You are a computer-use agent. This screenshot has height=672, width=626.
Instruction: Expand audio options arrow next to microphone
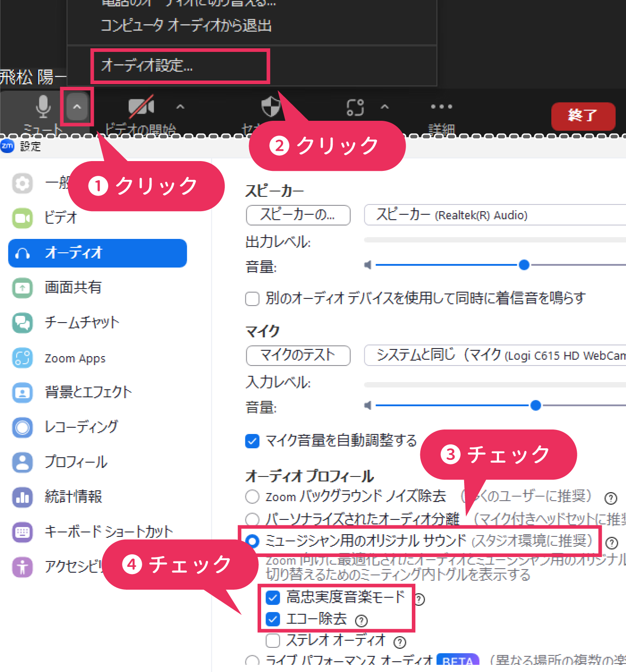pos(77,107)
